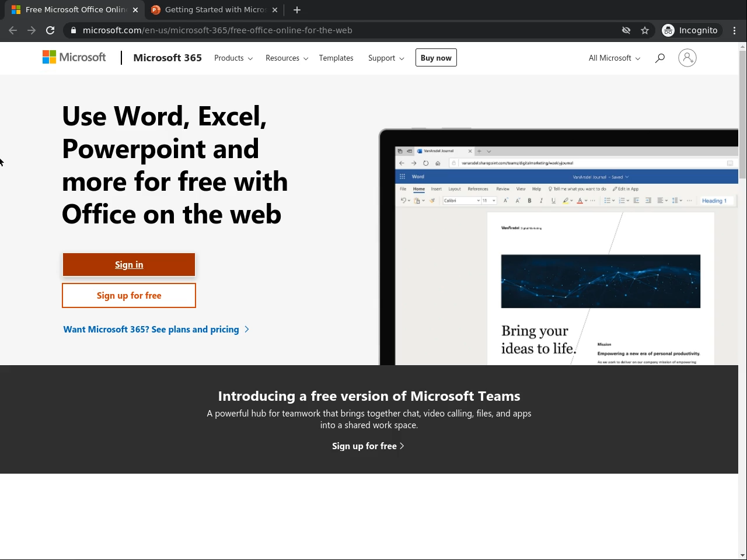Click the account sign-in avatar icon
Image resolution: width=747 pixels, height=560 pixels.
(687, 58)
